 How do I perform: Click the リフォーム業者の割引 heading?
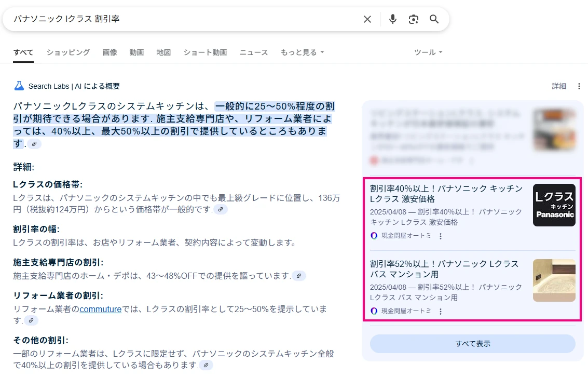pos(58,295)
